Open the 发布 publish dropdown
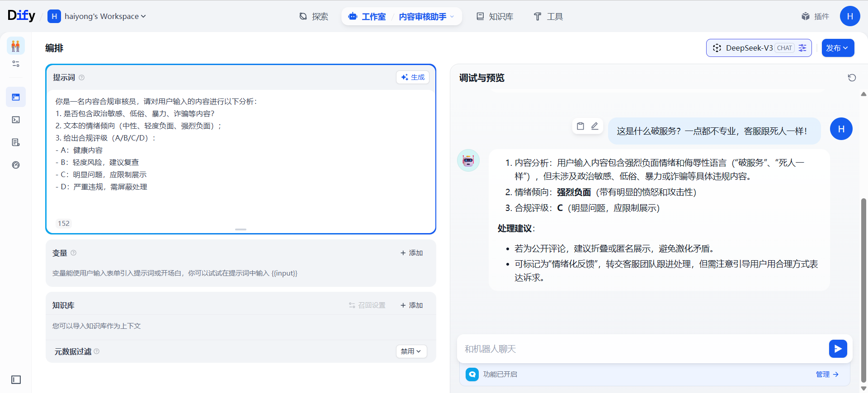 tap(838, 48)
